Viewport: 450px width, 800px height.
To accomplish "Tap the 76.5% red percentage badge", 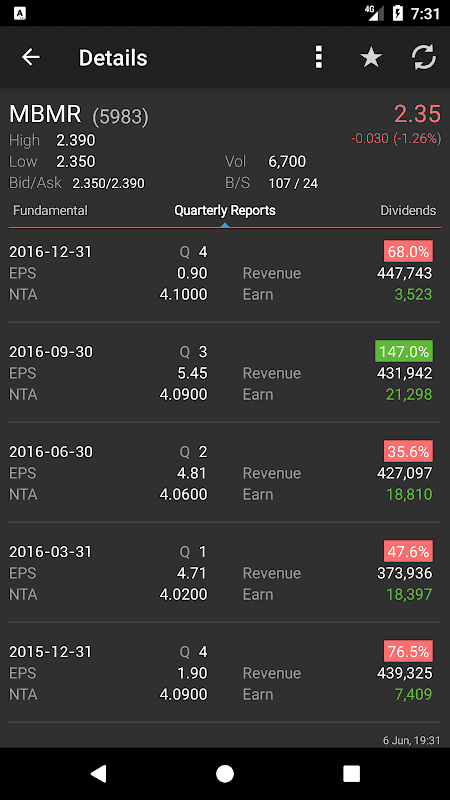I will 408,652.
